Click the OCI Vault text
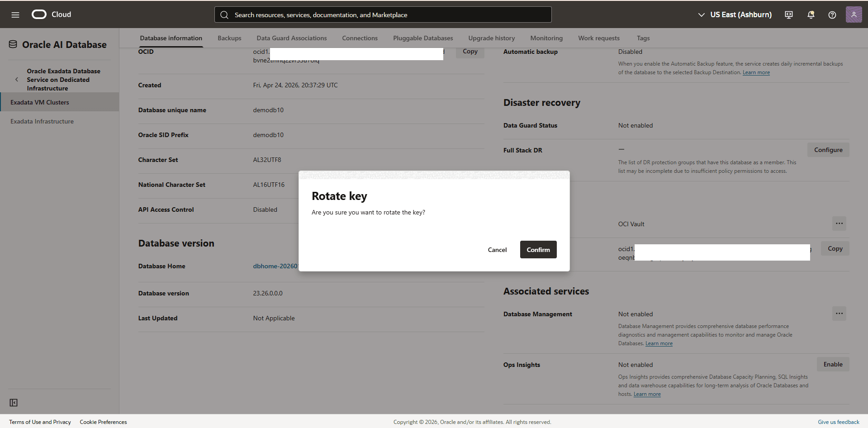 [631, 224]
